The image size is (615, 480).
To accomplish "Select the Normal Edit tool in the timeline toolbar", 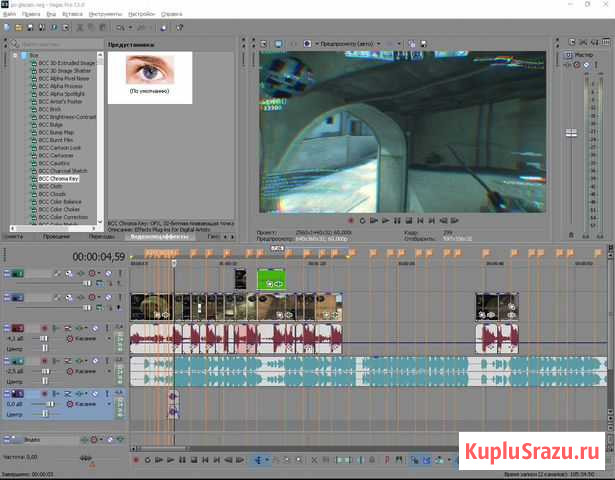I will pos(258,460).
